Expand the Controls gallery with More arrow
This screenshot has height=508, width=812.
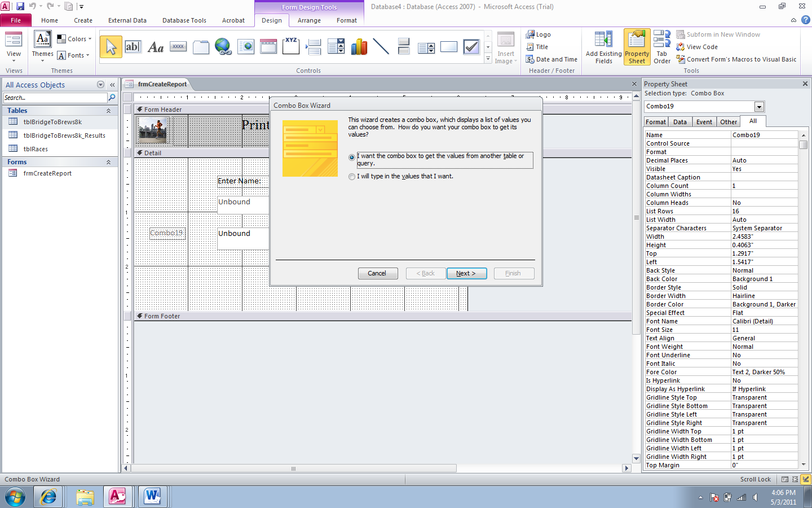[x=487, y=58]
